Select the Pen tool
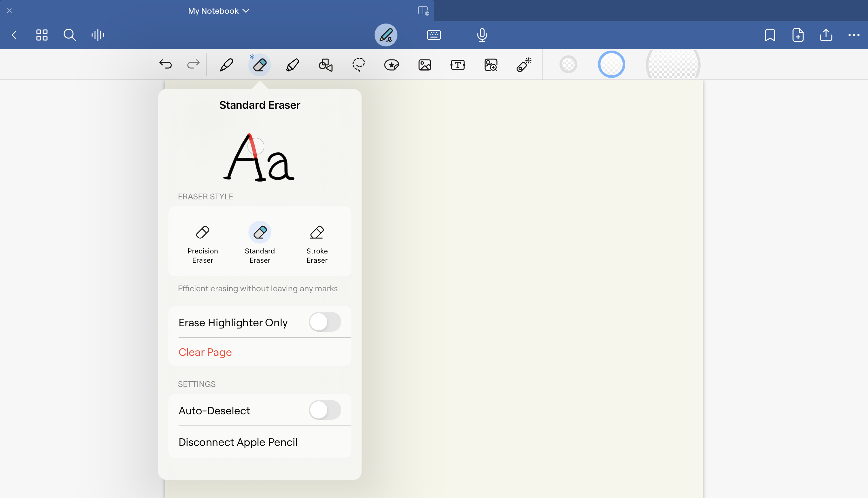The width and height of the screenshot is (868, 498). 227,64
